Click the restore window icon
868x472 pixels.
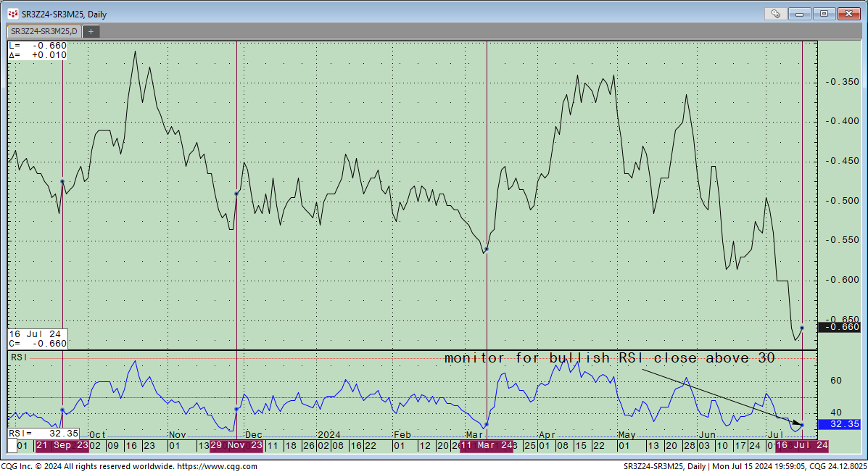coord(823,13)
